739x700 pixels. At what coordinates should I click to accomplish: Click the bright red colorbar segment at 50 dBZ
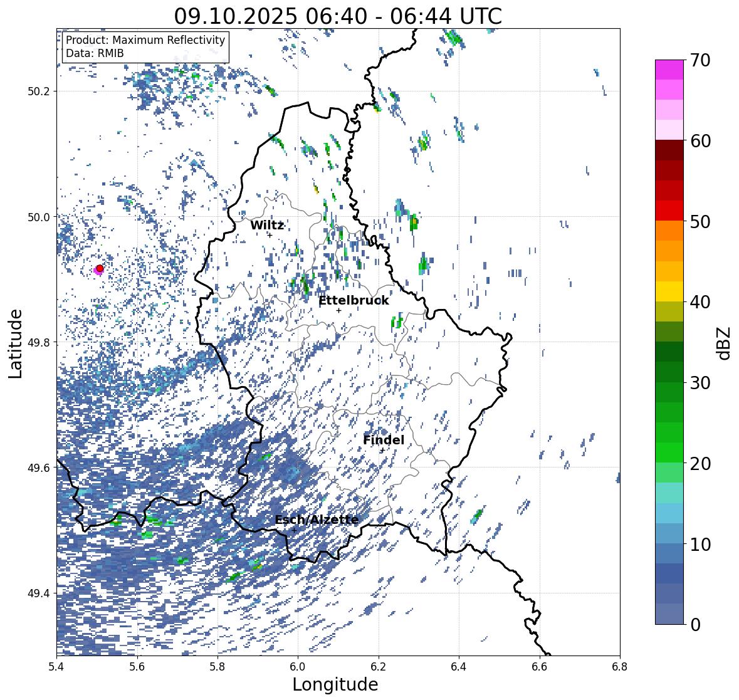(x=669, y=211)
